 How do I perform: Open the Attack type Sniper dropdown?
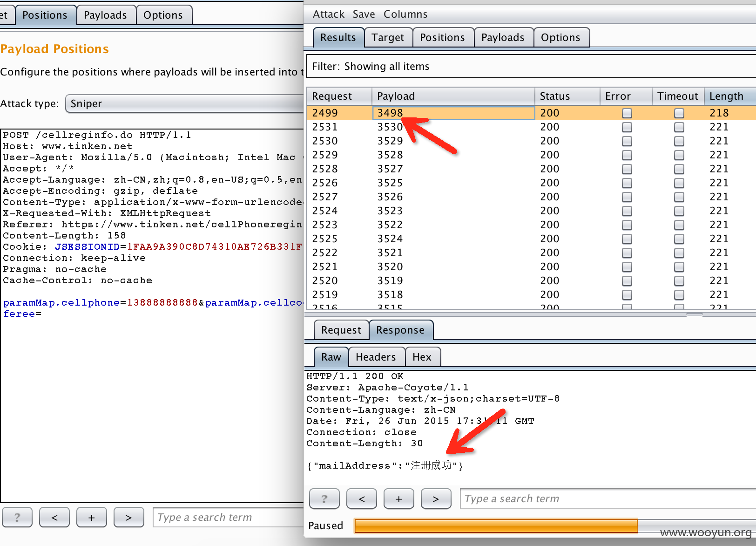pyautogui.click(x=184, y=103)
